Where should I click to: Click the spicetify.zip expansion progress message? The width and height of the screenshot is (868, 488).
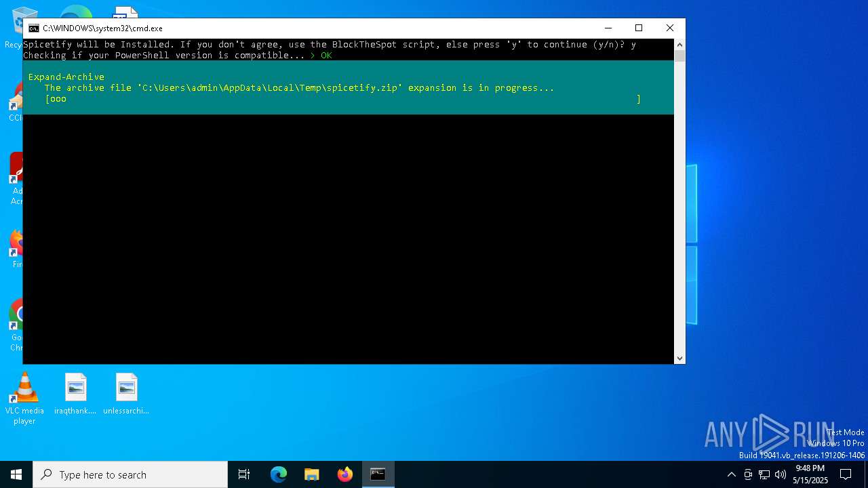[300, 88]
